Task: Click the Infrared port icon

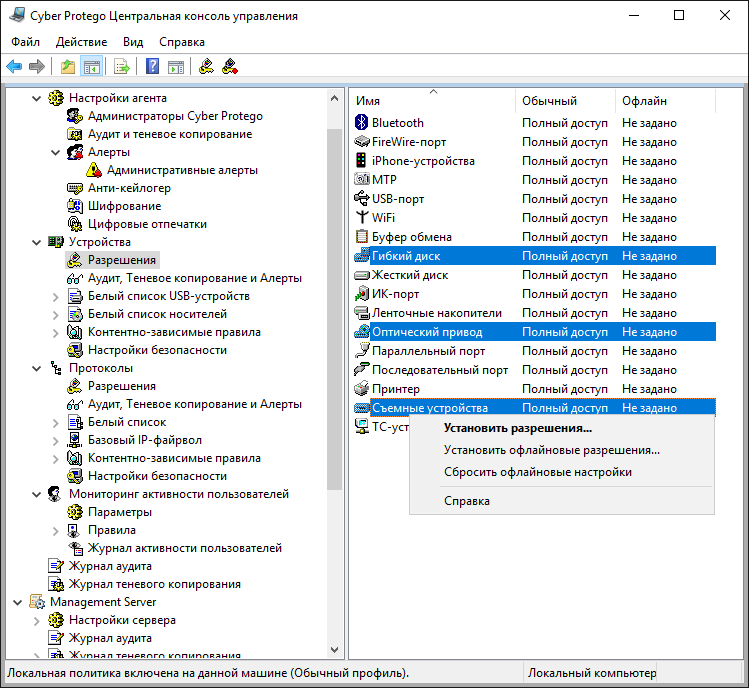Action: tap(362, 293)
